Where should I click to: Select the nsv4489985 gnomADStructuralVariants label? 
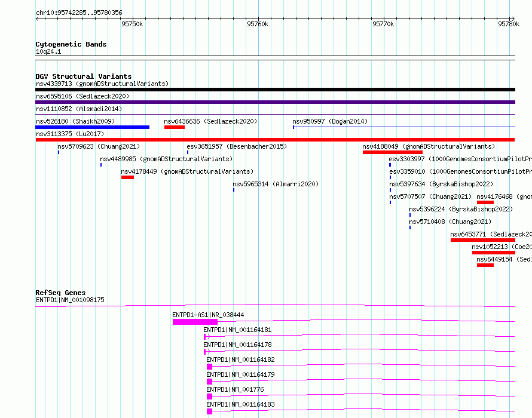click(x=166, y=159)
